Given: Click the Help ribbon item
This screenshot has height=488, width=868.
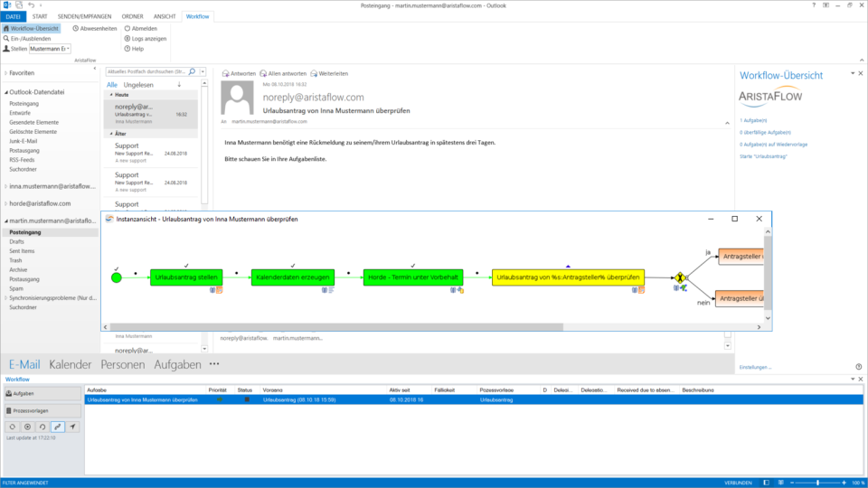Looking at the screenshot, I should pos(134,49).
